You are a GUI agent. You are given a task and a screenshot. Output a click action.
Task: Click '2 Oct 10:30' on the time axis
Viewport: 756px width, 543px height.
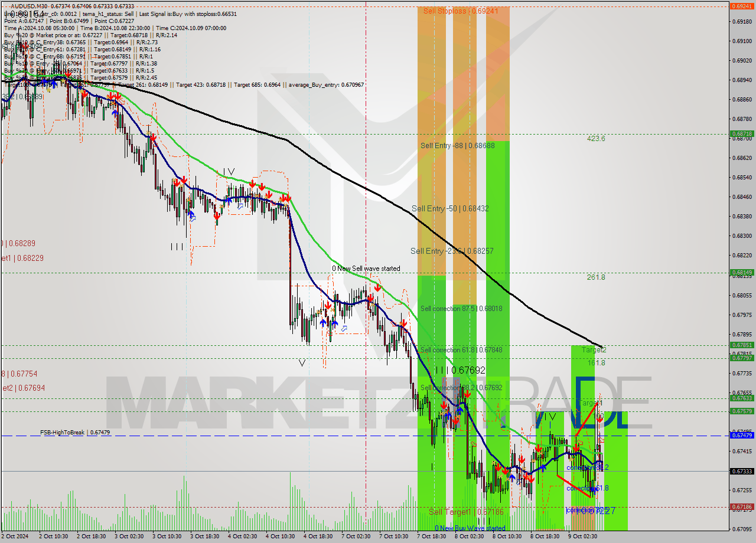[x=53, y=537]
